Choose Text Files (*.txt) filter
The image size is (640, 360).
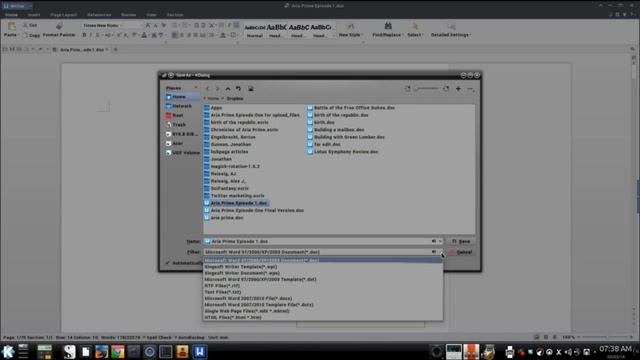click(323, 292)
